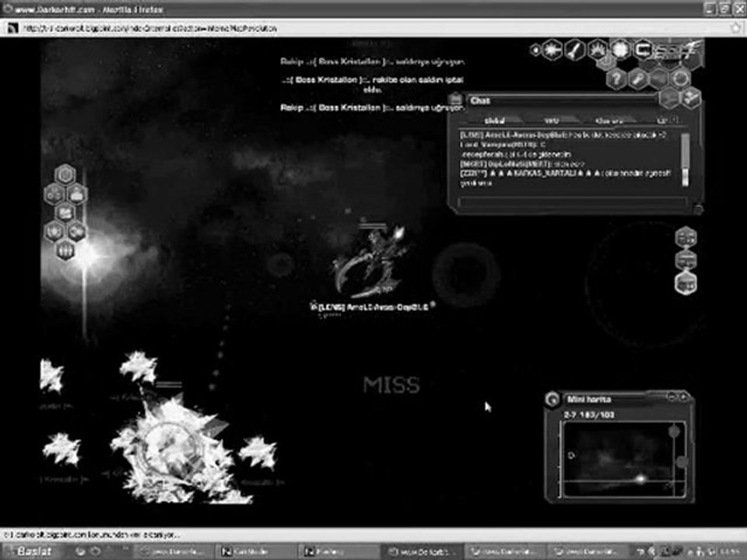747x560 pixels.
Task: Click the small chat window icon left of Chat
Action: click(455, 99)
